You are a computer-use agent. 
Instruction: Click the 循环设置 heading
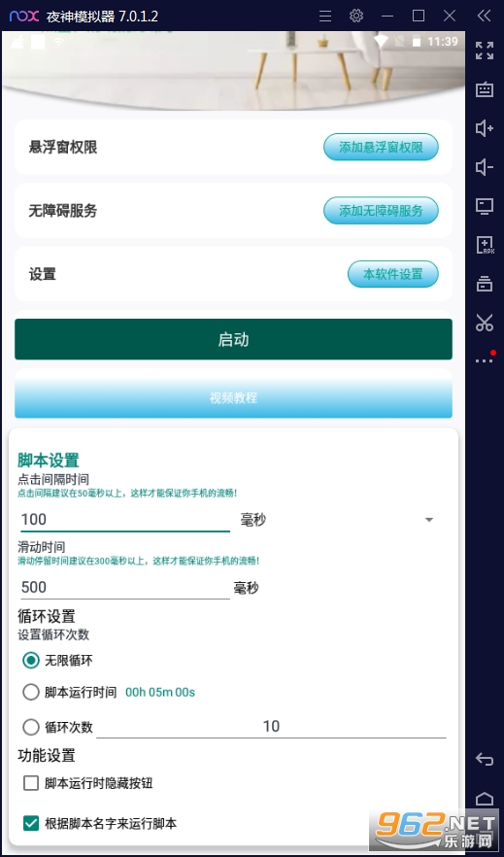tap(47, 616)
